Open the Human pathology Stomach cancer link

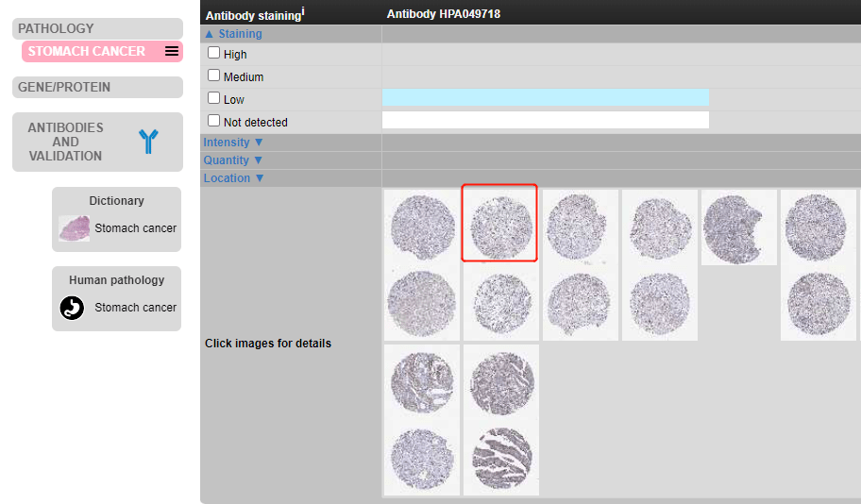click(x=135, y=308)
